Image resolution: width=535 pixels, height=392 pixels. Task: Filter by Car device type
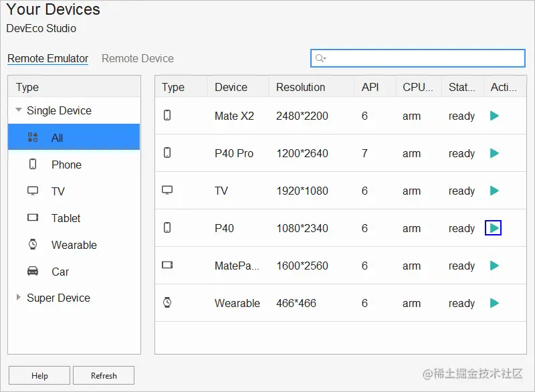pyautogui.click(x=74, y=272)
